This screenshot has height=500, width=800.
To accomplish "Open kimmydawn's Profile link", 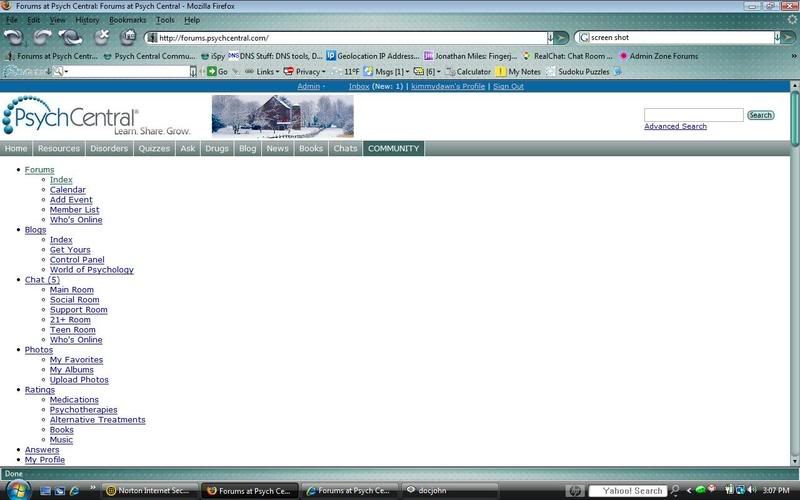I will click(448, 86).
